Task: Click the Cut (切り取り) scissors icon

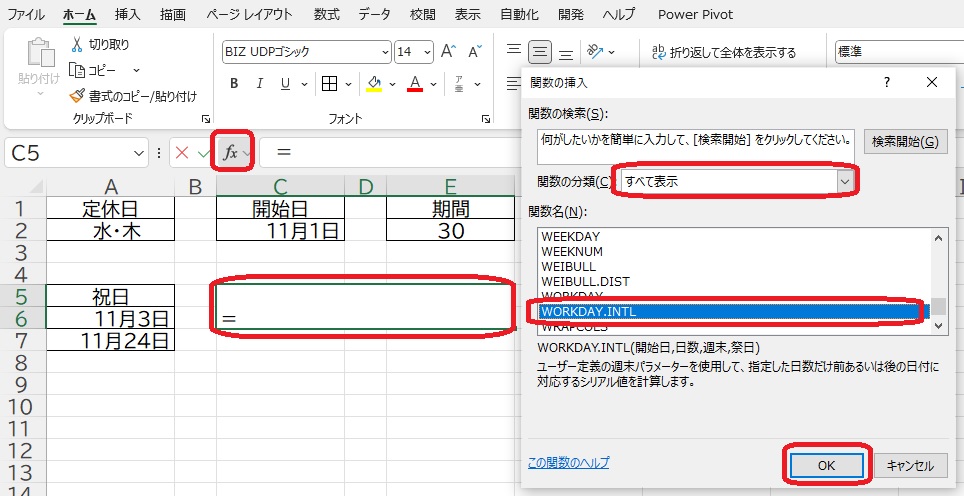Action: tap(77, 45)
